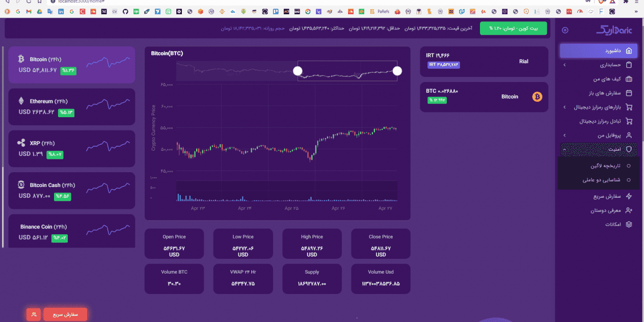Collapse the امنیت submenu arrow
The height and width of the screenshot is (322, 644).
(x=564, y=149)
